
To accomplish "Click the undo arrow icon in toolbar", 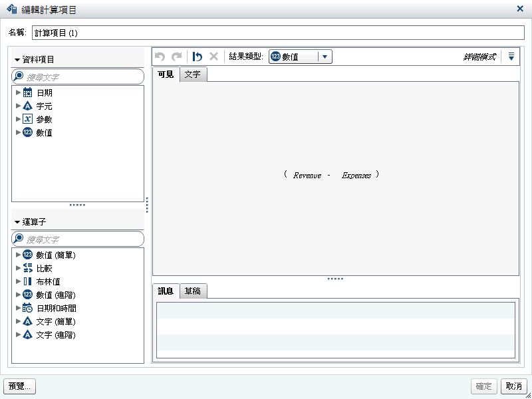I will 160,57.
